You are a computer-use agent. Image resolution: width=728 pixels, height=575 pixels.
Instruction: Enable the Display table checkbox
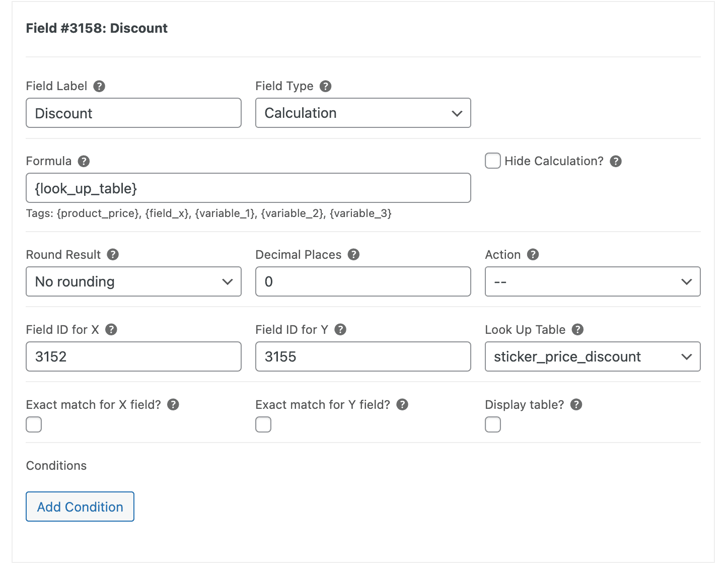(493, 424)
